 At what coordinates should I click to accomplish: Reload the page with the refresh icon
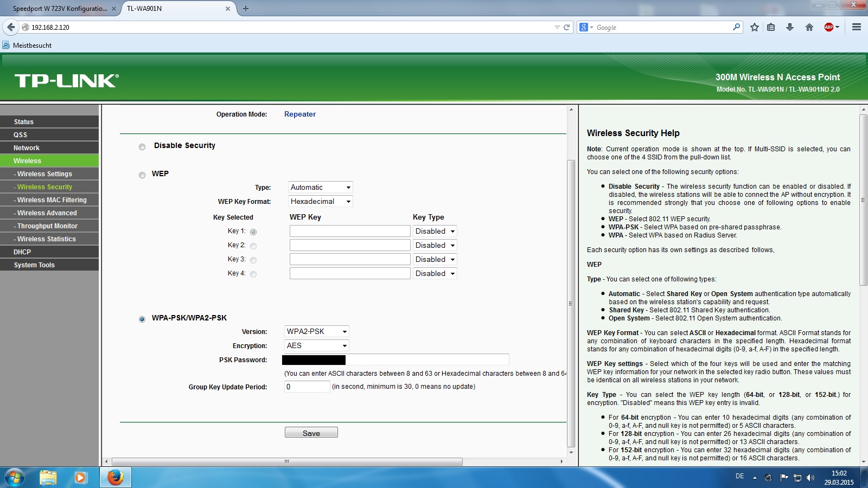[x=567, y=27]
